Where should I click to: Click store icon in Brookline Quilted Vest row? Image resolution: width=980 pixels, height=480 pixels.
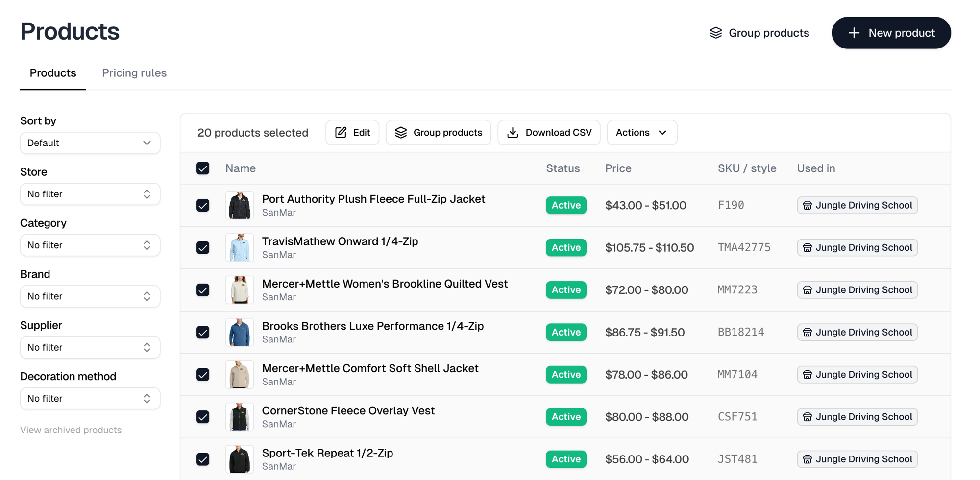pos(808,290)
